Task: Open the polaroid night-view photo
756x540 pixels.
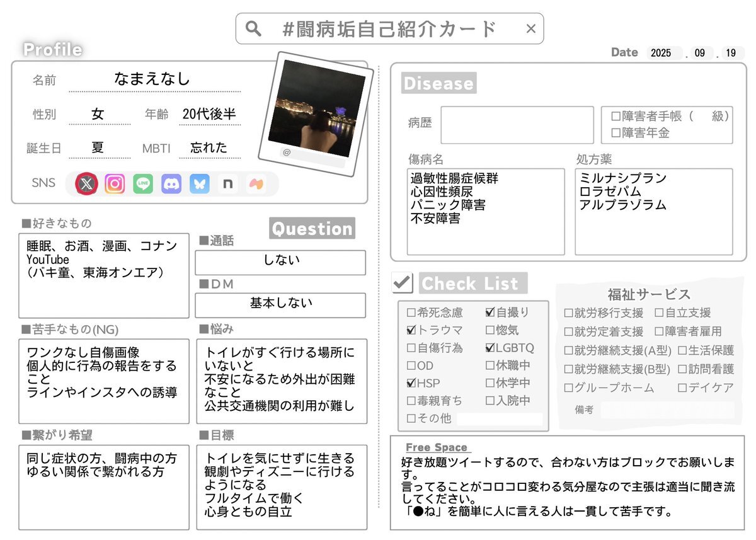Action: click(x=317, y=108)
